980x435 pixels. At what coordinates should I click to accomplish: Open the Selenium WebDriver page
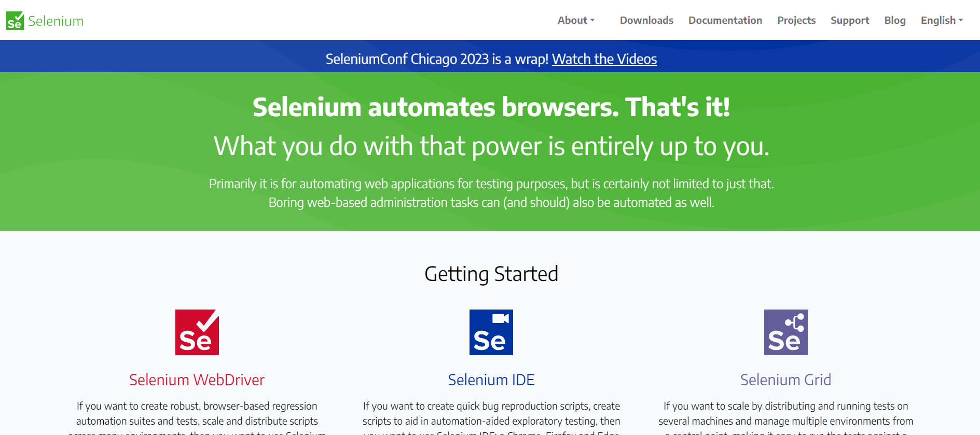[197, 379]
